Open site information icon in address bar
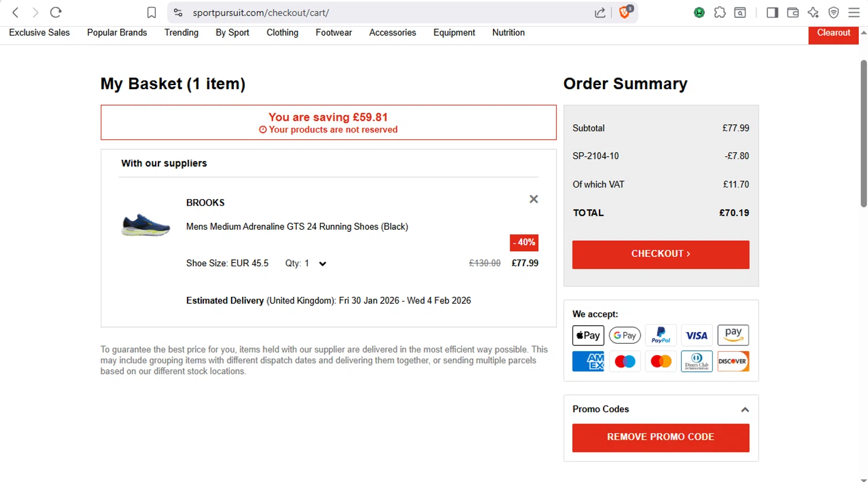 (178, 12)
